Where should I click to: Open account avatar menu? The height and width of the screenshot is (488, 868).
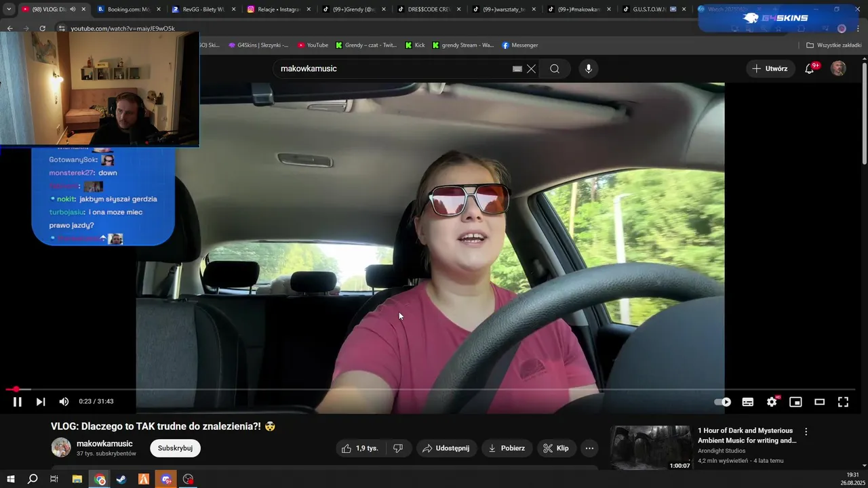tap(839, 68)
